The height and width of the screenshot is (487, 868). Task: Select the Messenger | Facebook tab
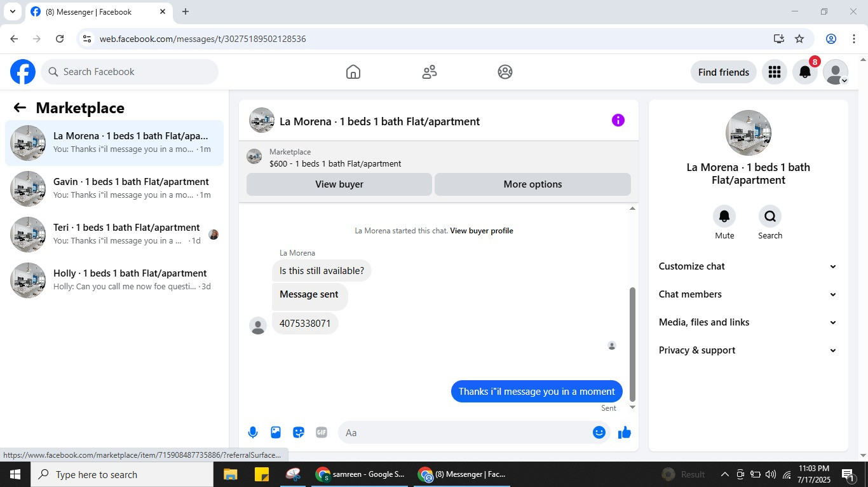coord(98,11)
